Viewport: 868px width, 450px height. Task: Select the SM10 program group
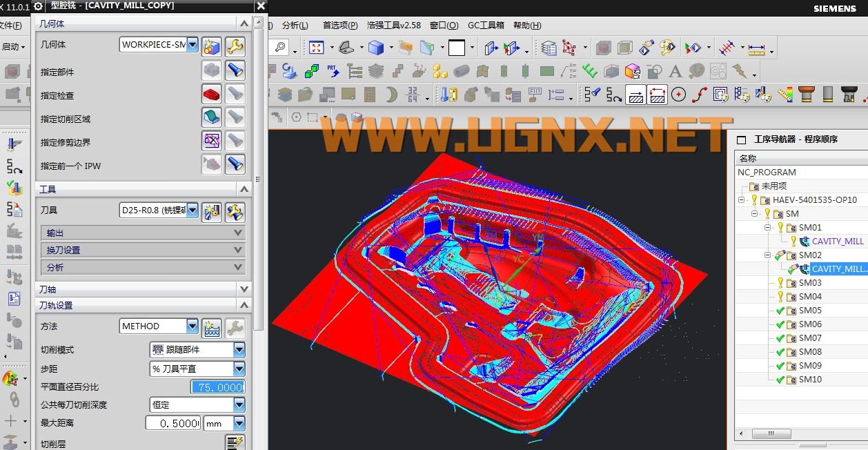pyautogui.click(x=810, y=380)
